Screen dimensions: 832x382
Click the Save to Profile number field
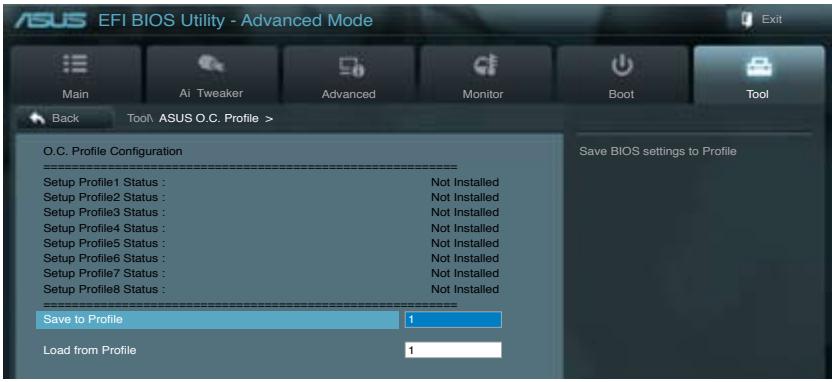[453, 319]
